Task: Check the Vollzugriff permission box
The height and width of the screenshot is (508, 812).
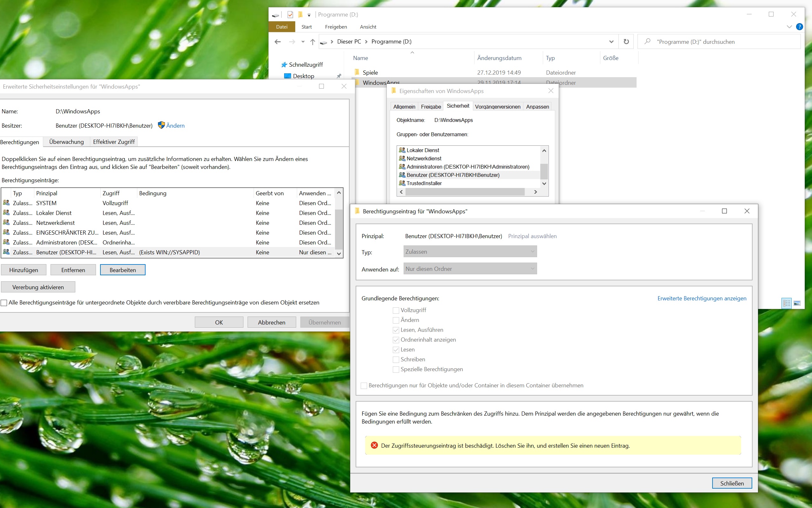Action: 396,311
